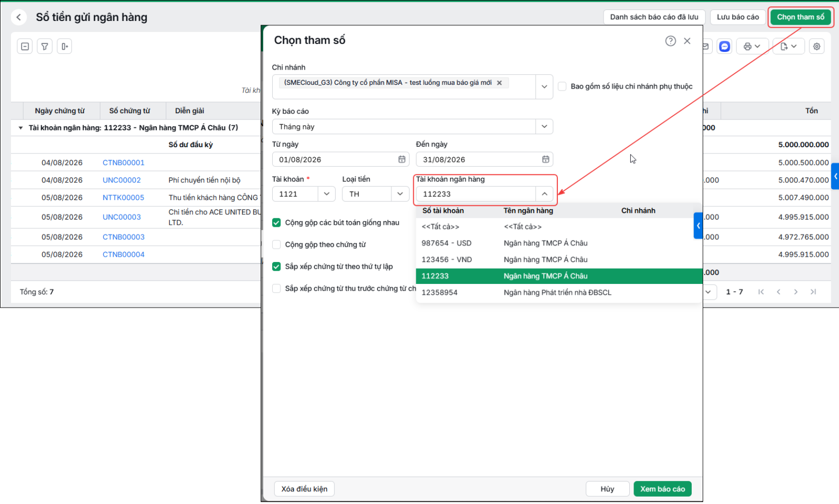Open voucher link CTNB00001
Viewport: 839px width, 504px height.
[123, 162]
